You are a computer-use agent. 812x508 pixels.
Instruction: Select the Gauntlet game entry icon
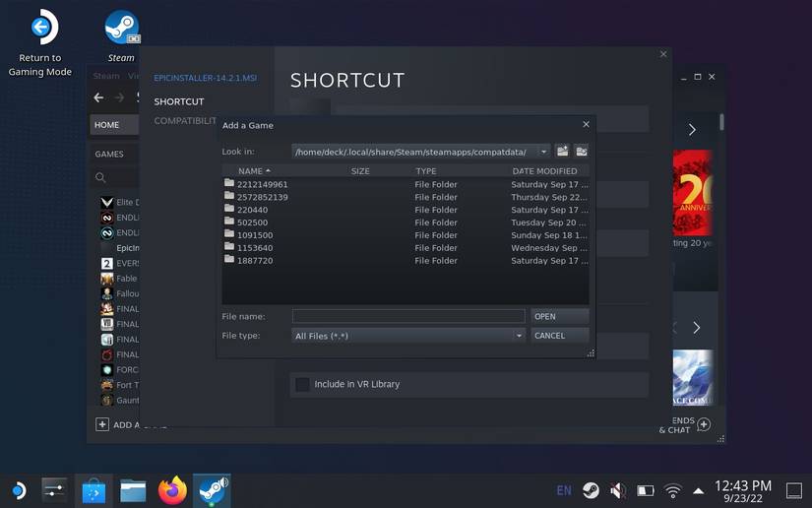pyautogui.click(x=107, y=401)
